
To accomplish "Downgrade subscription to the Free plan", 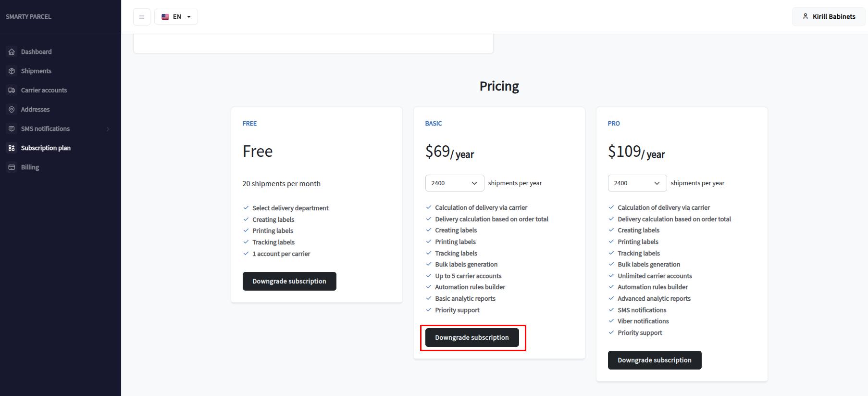I will 289,281.
